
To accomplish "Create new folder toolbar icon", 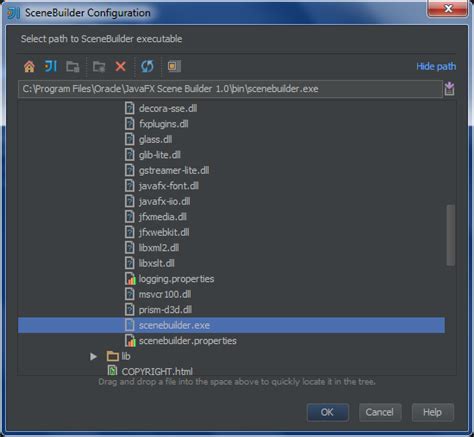I will pos(99,67).
